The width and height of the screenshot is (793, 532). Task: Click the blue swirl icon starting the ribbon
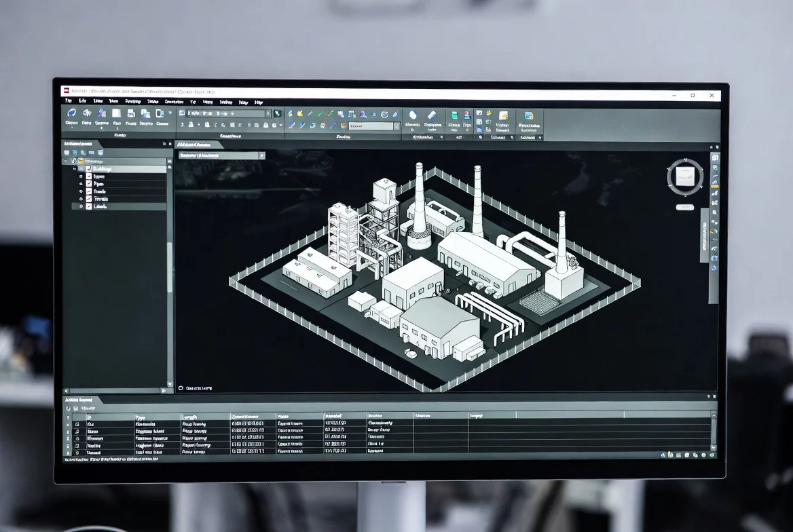click(71, 113)
